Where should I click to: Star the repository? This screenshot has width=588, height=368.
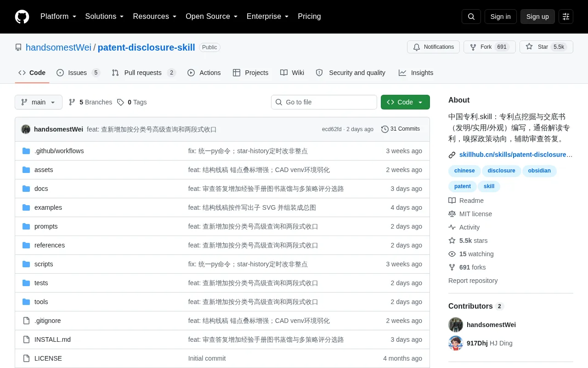[x=546, y=47]
